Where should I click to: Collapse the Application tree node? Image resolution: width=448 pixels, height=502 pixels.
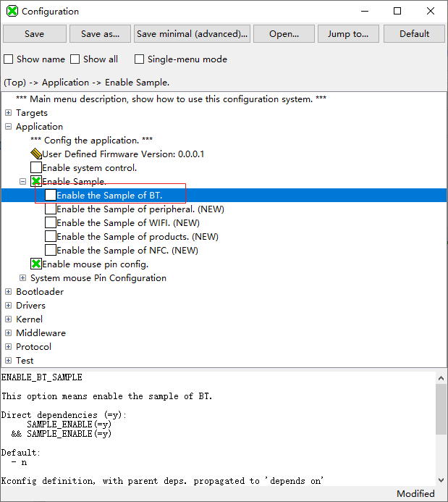point(9,127)
